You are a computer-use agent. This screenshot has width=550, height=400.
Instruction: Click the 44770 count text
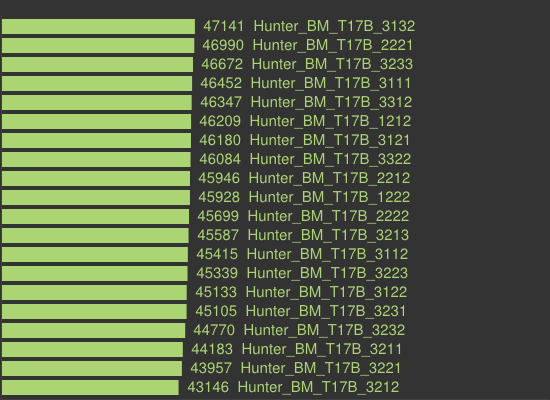(214, 329)
